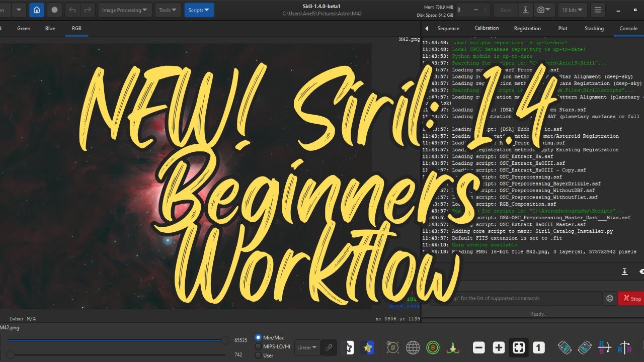Image resolution: width=644 pixels, height=362 pixels.
Task: Show the celestial grid globe icon
Action: click(x=413, y=347)
